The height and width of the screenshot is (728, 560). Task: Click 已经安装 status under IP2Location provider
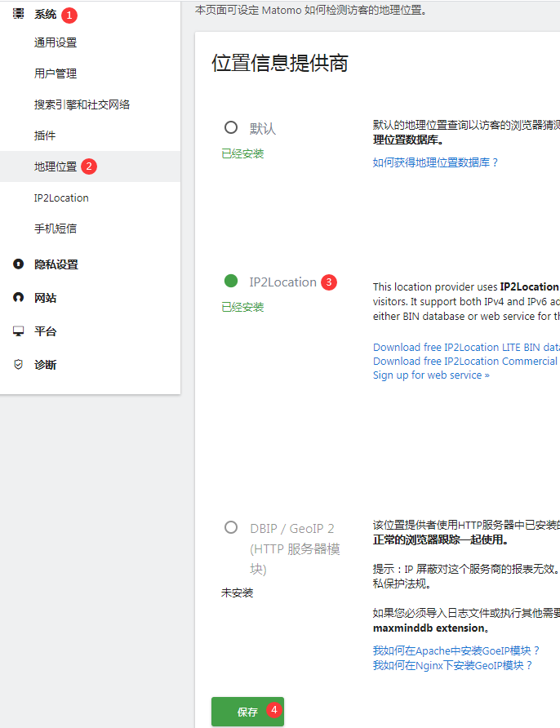(242, 307)
